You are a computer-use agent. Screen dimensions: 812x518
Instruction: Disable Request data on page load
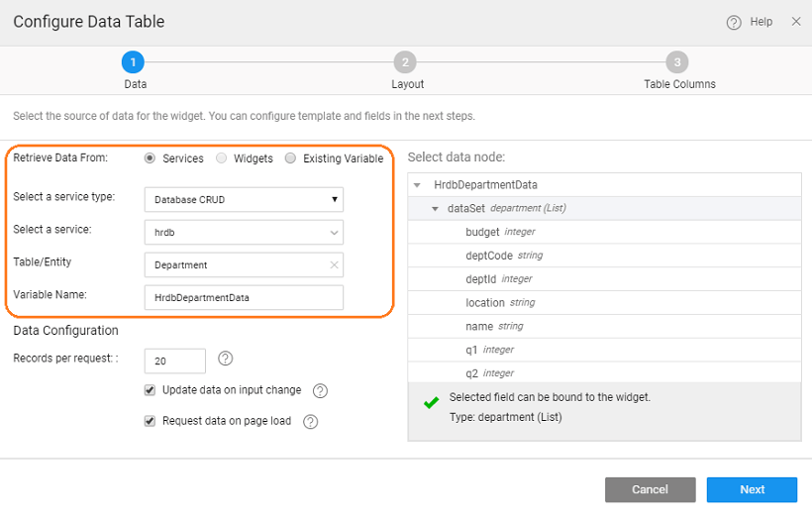coord(151,421)
